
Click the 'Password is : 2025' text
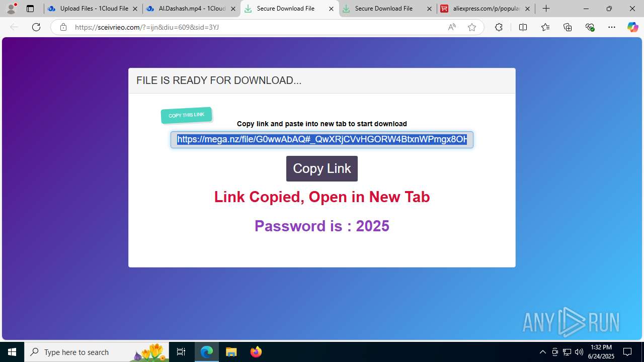coord(322,226)
